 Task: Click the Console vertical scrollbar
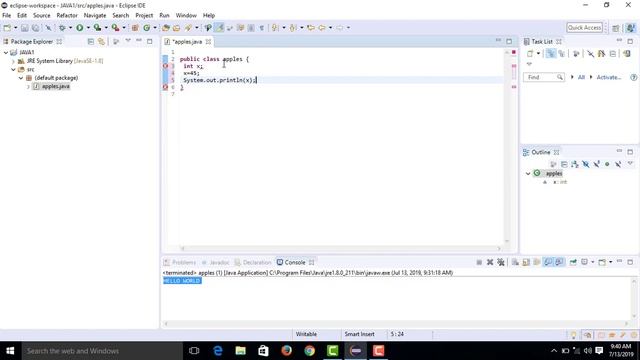click(x=634, y=298)
